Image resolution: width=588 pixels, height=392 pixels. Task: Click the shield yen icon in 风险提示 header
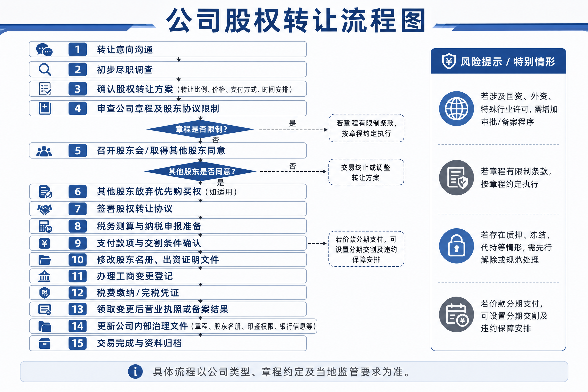click(449, 61)
